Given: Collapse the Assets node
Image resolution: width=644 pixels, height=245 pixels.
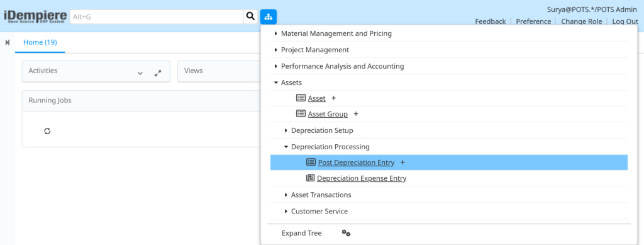Looking at the screenshot, I should (x=276, y=83).
